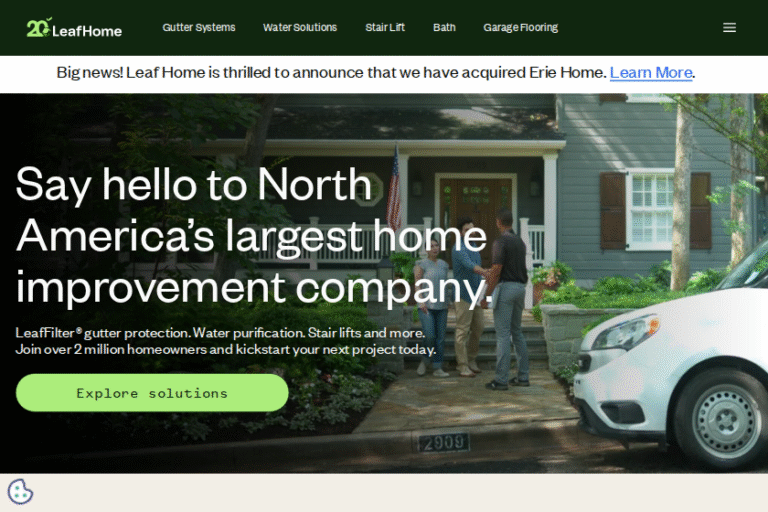The image size is (768, 512).
Task: Click the Erie Home announcement text
Action: click(x=332, y=73)
